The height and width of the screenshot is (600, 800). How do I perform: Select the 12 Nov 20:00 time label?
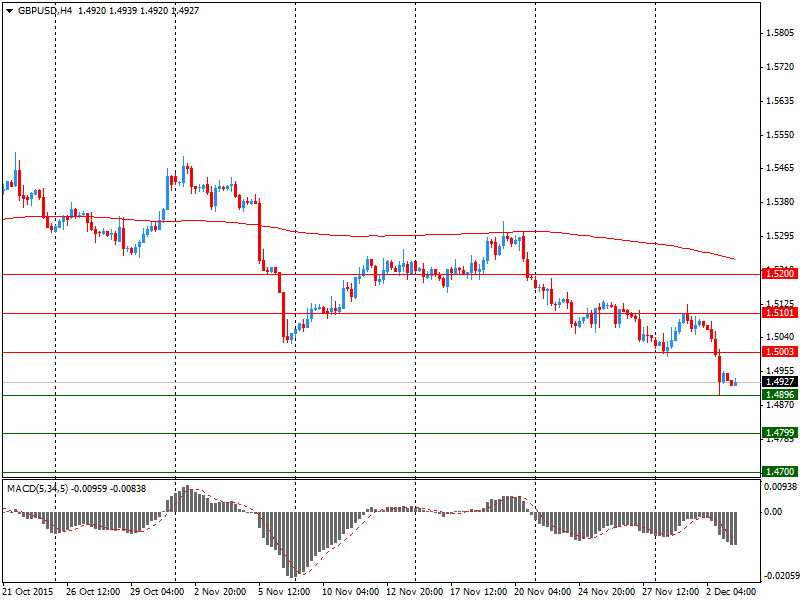coord(415,592)
